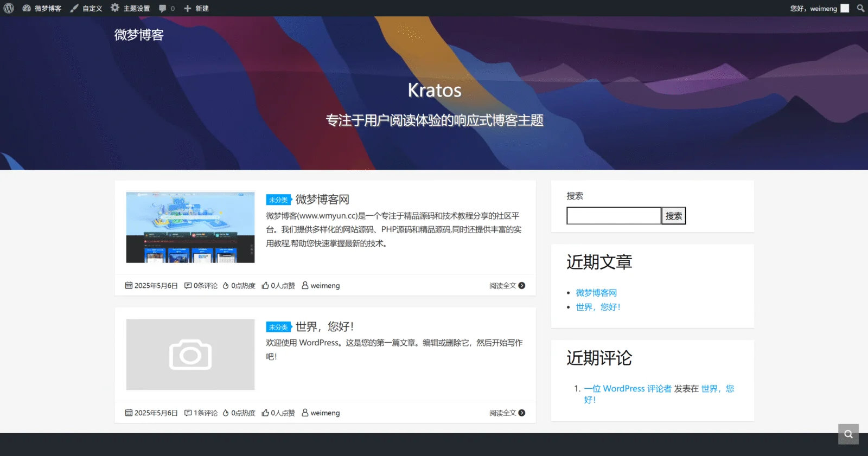This screenshot has width=868, height=456.
Task: Click weimeng author name on the 世界，您好！ post
Action: pyautogui.click(x=325, y=413)
